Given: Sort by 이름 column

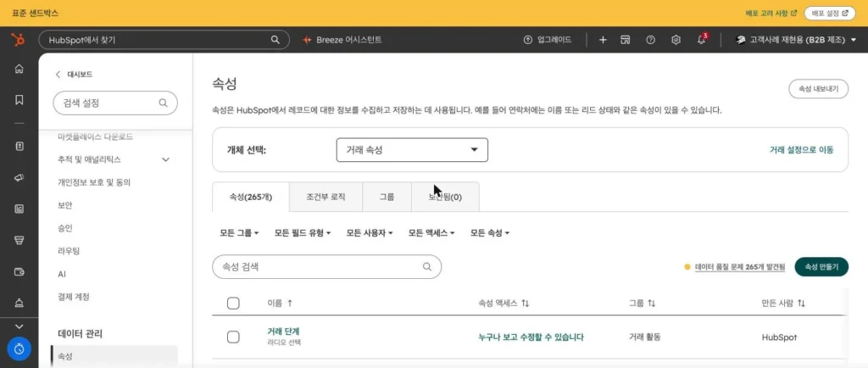Looking at the screenshot, I should coord(280,304).
